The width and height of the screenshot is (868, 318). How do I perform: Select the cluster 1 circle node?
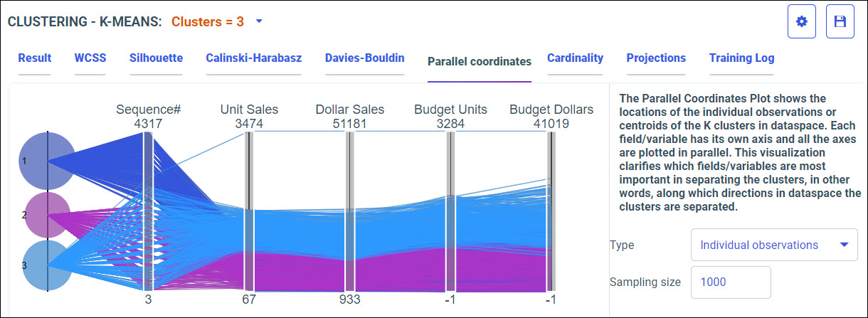tap(47, 161)
